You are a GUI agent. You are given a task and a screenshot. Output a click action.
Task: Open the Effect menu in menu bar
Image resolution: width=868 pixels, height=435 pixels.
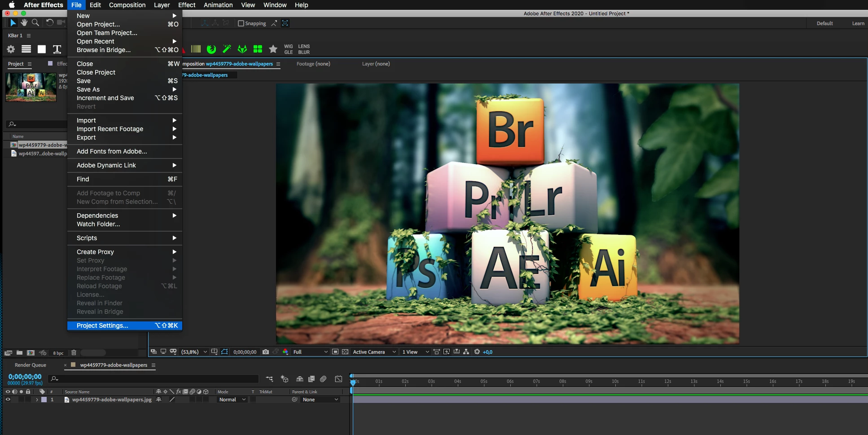pos(187,5)
